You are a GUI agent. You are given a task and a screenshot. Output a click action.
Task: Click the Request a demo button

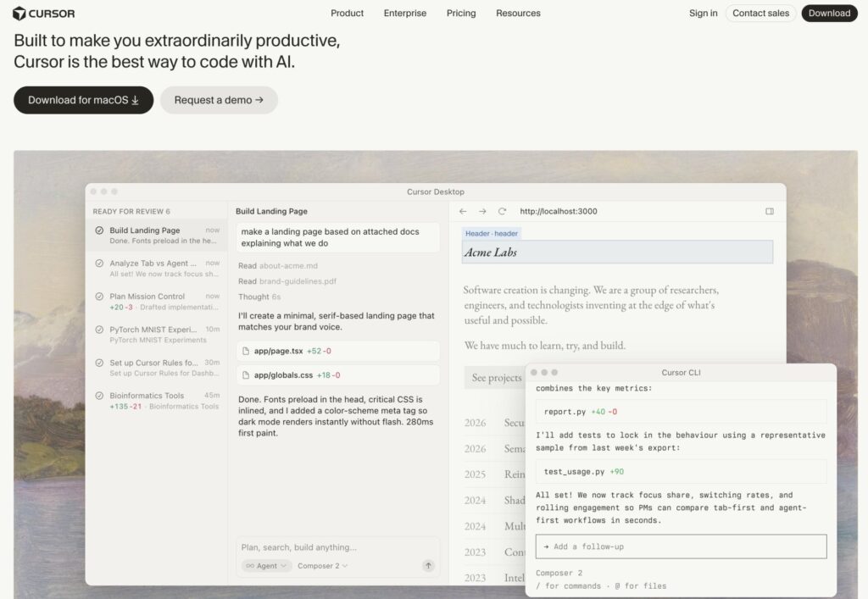tap(219, 100)
